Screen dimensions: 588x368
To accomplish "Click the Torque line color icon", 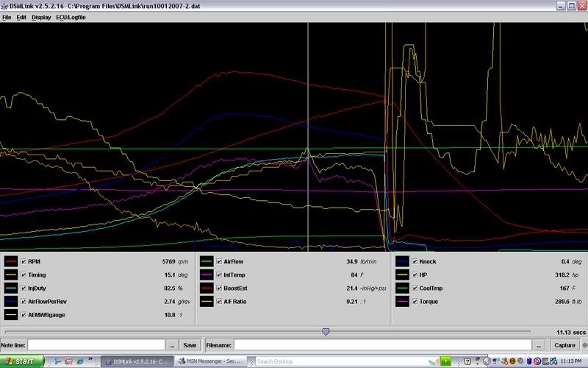I will tap(403, 301).
